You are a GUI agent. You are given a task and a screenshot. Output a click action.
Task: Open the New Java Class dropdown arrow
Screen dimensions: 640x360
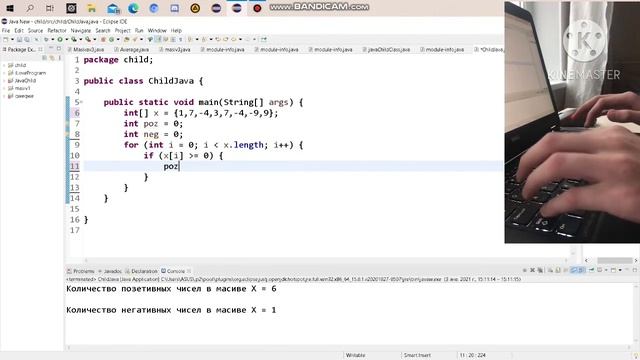(118, 40)
